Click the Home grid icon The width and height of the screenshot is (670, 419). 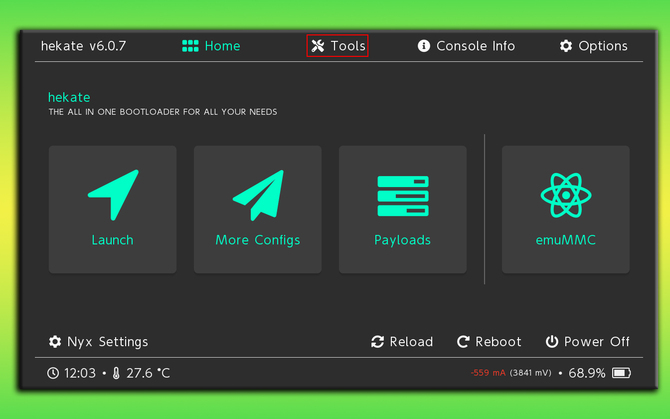click(x=190, y=46)
